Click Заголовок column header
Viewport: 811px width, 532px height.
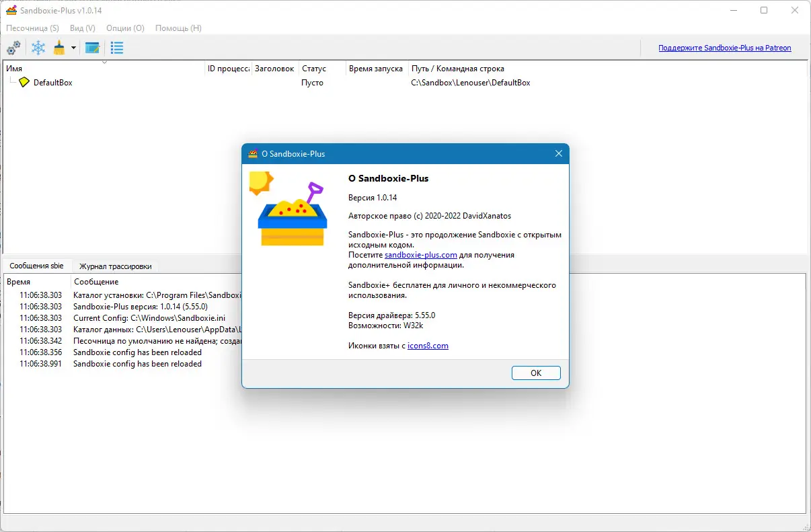pyautogui.click(x=276, y=69)
